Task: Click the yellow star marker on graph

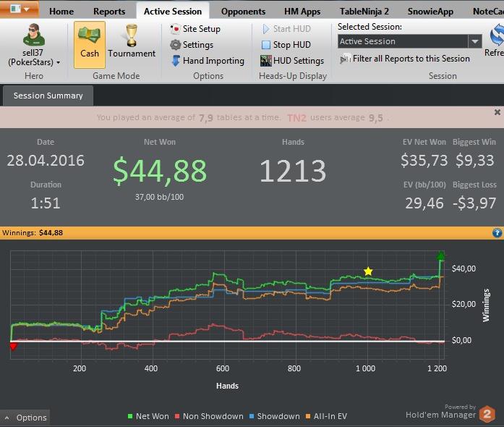Action: 368,271
